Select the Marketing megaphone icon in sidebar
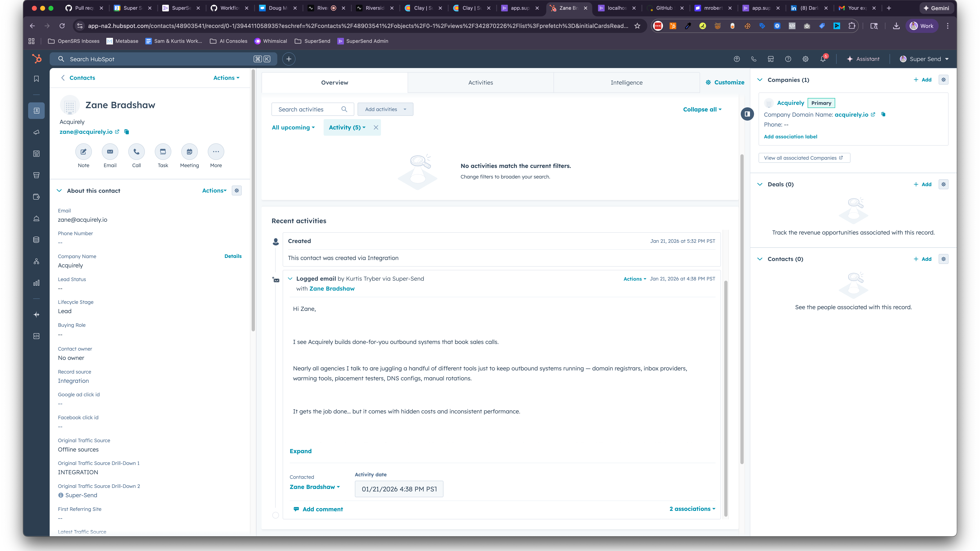Screen dimensions: 980x551 (36, 132)
